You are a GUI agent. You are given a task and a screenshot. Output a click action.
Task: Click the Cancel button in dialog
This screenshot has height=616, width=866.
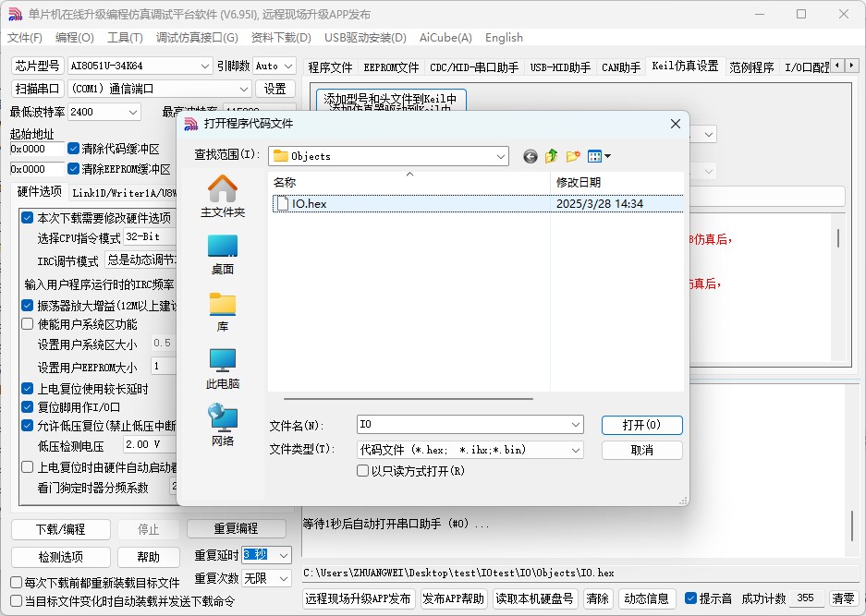[641, 450]
